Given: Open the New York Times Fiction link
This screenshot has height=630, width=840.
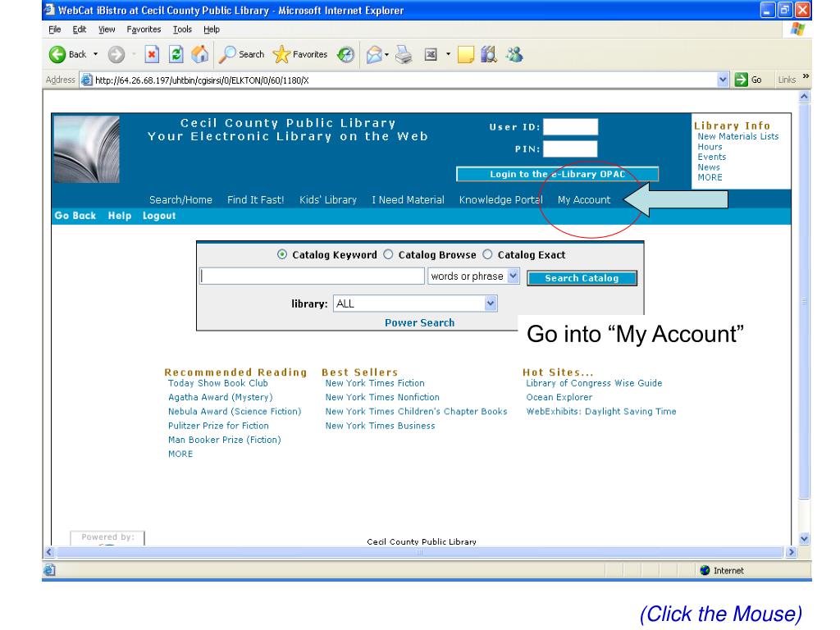Looking at the screenshot, I should 375,383.
